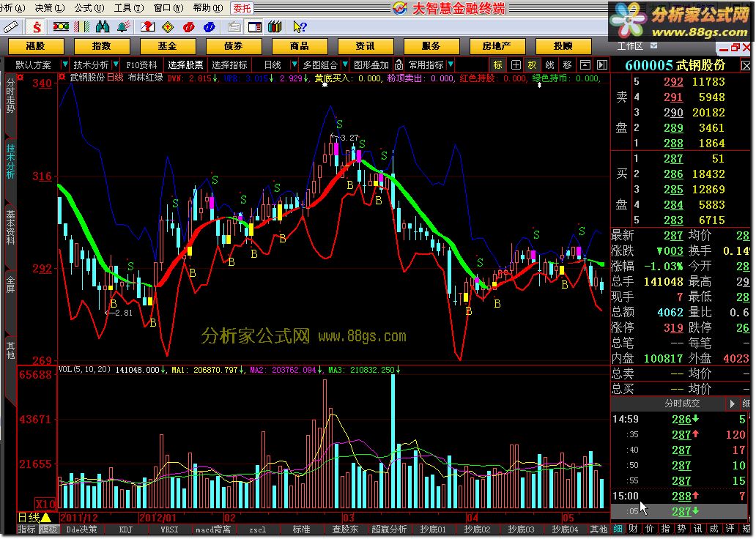This screenshot has height=539, width=756.
Task: Select the 抄底02 indicator tab
Action: click(x=477, y=529)
